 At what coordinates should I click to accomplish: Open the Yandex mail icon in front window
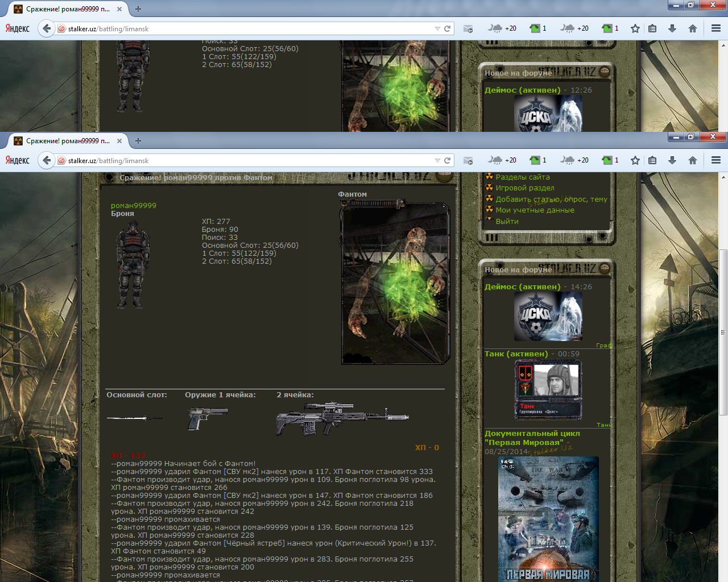click(x=468, y=160)
